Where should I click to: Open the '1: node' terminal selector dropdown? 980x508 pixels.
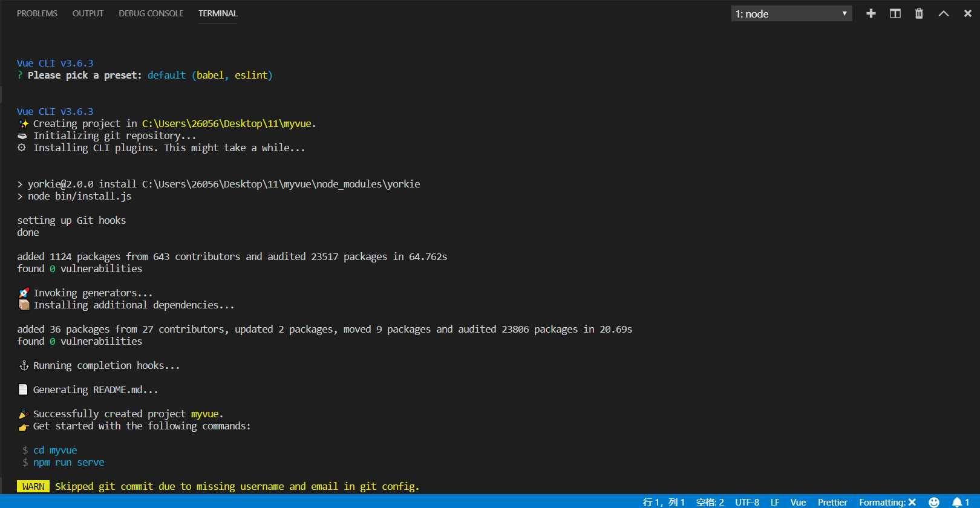tap(791, 13)
